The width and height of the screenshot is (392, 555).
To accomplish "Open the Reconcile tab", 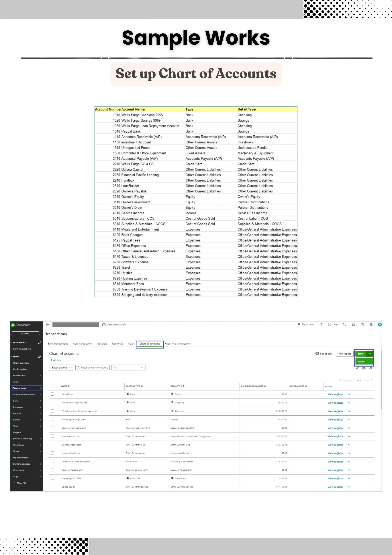I will 118,343.
